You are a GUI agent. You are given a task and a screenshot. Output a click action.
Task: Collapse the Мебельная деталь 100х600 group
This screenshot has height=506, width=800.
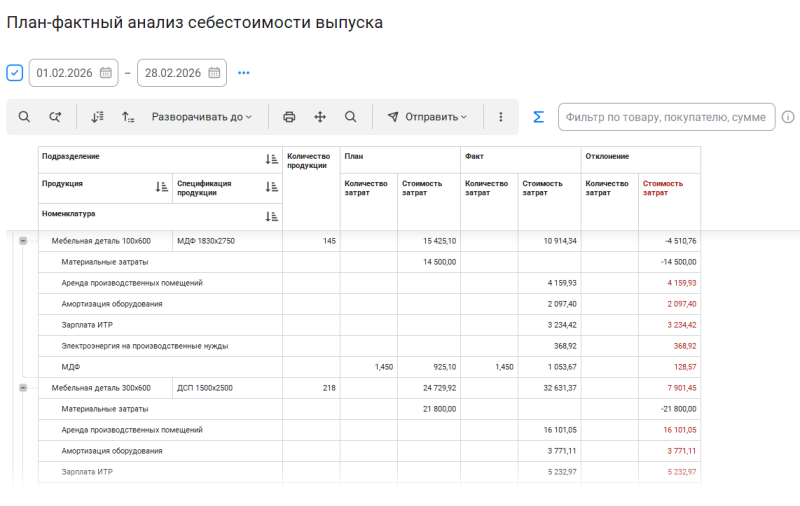pos(23,241)
